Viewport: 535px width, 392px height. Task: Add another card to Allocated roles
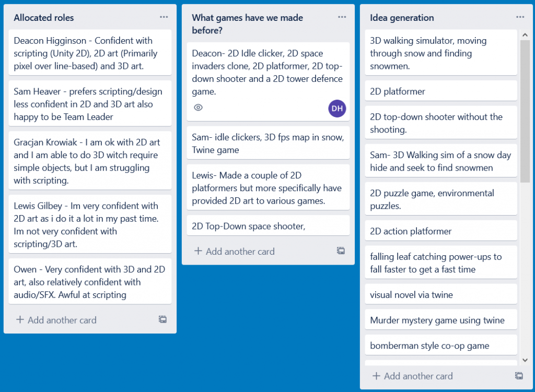(56, 320)
